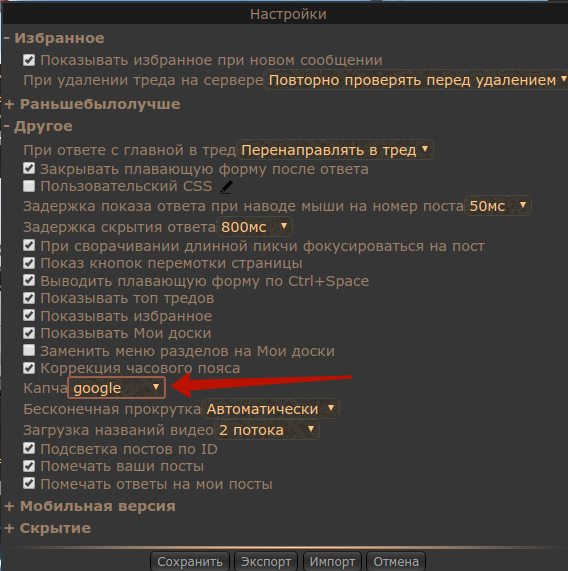
Task: Uncheck 'Показывать топ тредов'
Action: coord(29,298)
